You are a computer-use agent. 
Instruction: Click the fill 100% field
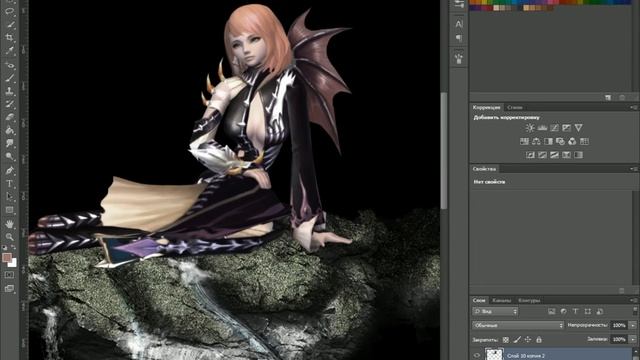619,339
